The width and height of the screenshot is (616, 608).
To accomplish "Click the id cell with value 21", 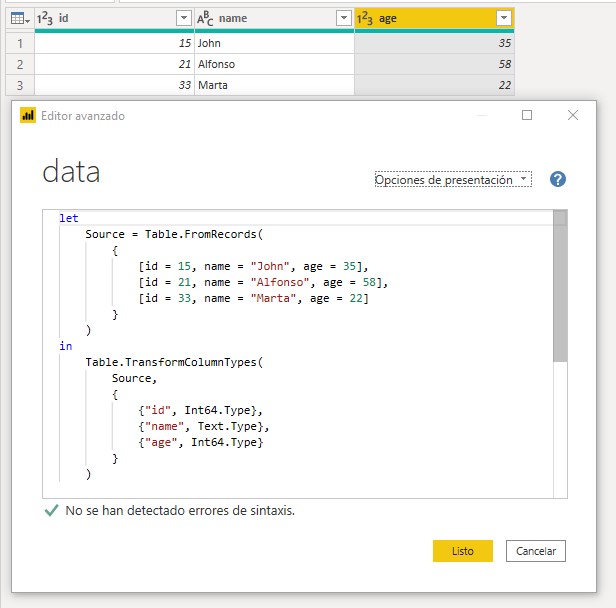I will tap(114, 64).
